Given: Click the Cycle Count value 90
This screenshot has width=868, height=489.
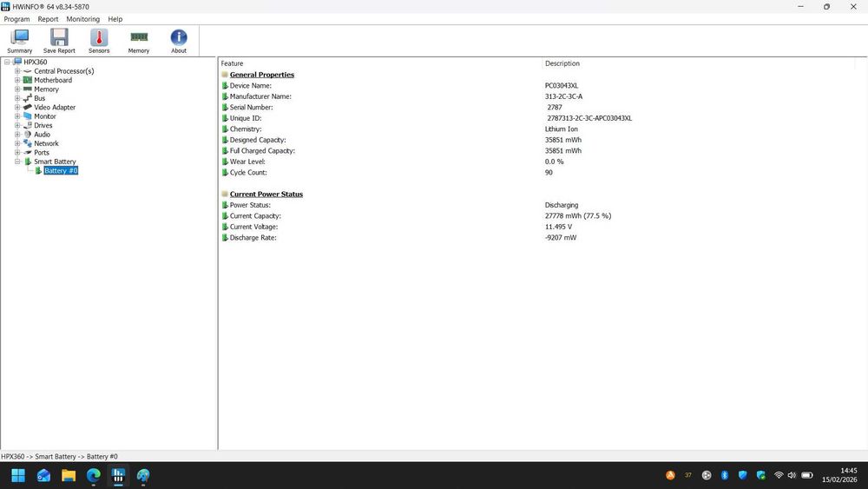Looking at the screenshot, I should [x=549, y=173].
